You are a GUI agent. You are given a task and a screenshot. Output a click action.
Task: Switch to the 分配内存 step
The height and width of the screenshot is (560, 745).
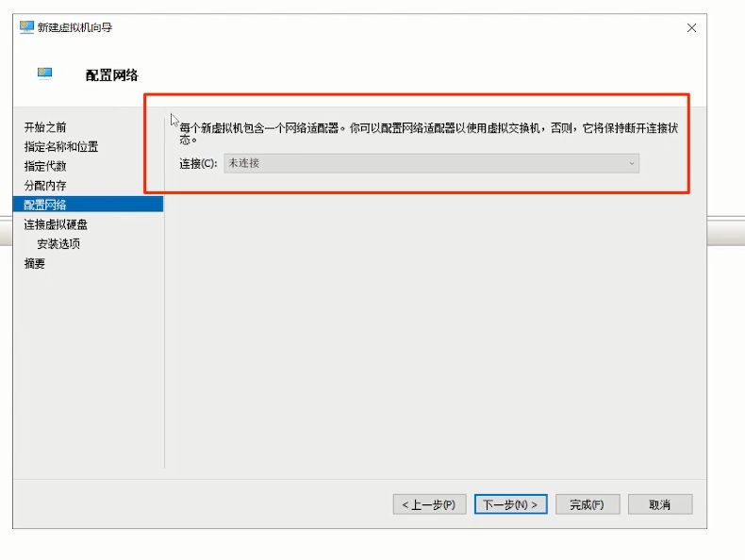tap(45, 185)
